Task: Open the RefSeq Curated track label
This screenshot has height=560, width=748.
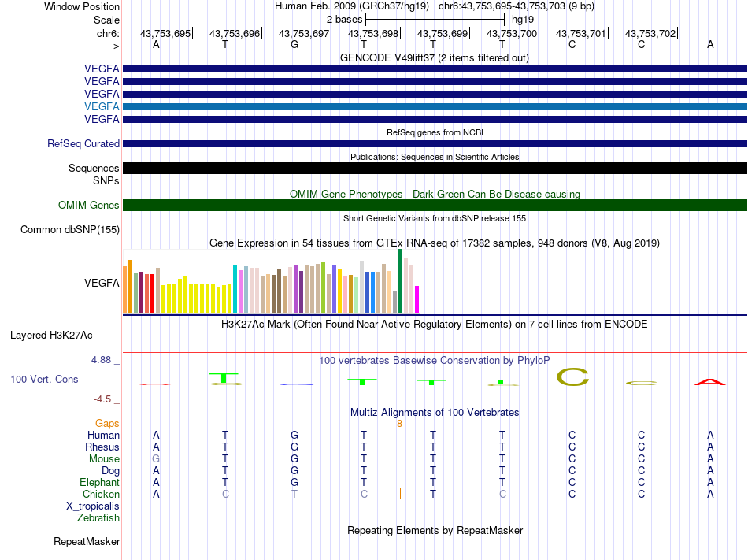Action: [x=83, y=143]
